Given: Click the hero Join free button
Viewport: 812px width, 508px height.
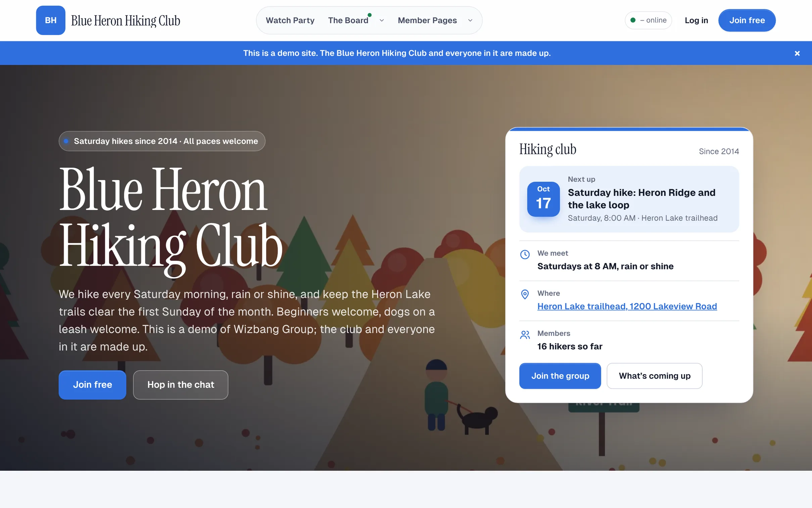Looking at the screenshot, I should [x=92, y=385].
